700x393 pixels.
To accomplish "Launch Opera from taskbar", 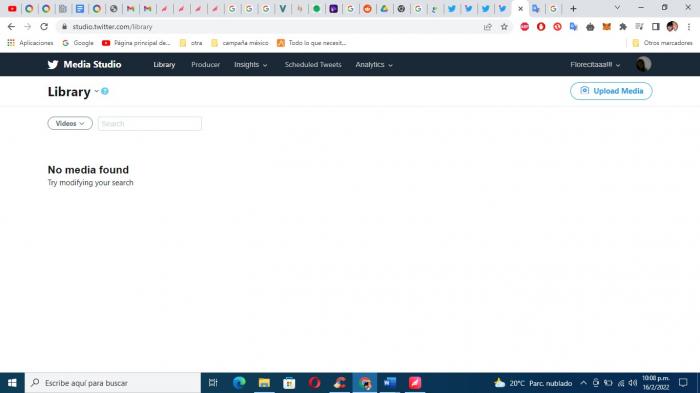I will 314,383.
